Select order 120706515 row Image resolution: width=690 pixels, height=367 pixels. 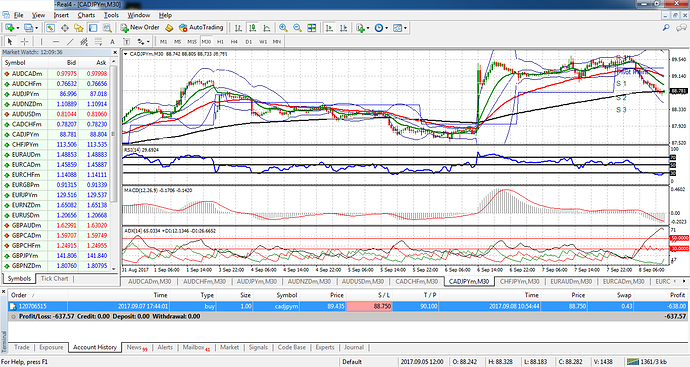(x=348, y=306)
